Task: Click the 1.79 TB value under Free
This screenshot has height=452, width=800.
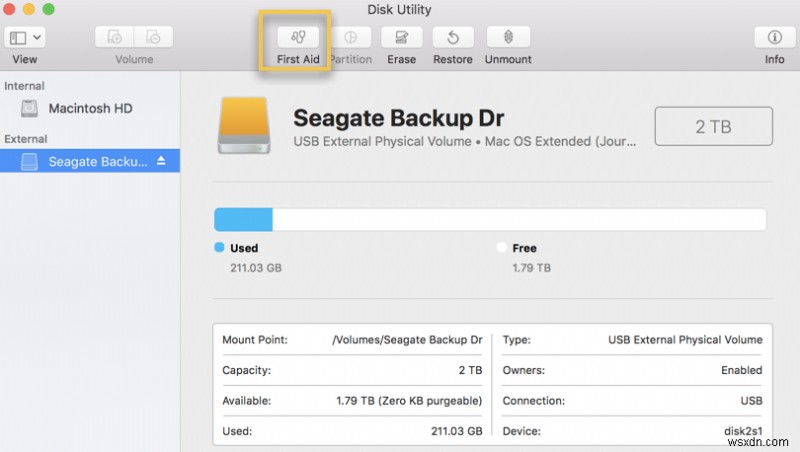Action: click(532, 268)
